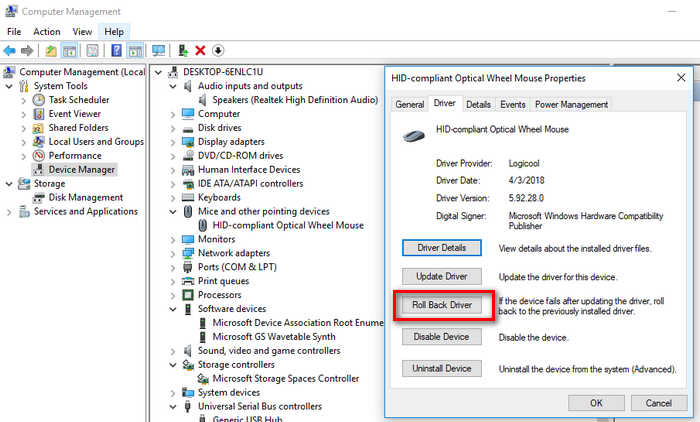Expand the Human Interface Devices category
This screenshot has width=700, height=422.
tap(173, 170)
